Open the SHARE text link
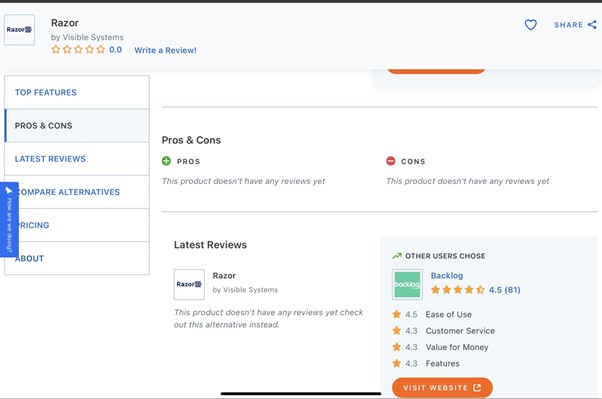 (x=568, y=25)
